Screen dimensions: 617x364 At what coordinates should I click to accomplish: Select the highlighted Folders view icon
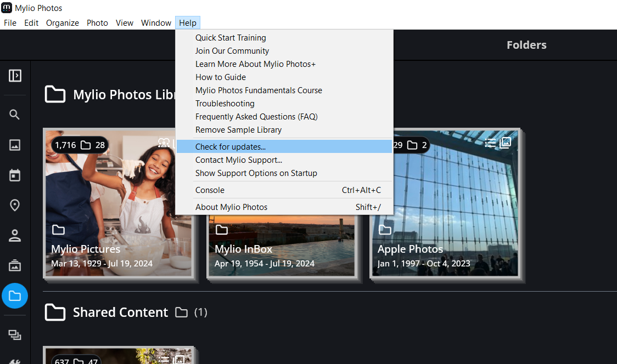tap(15, 296)
